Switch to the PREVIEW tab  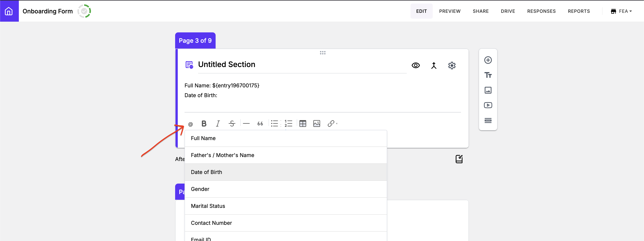[449, 11]
